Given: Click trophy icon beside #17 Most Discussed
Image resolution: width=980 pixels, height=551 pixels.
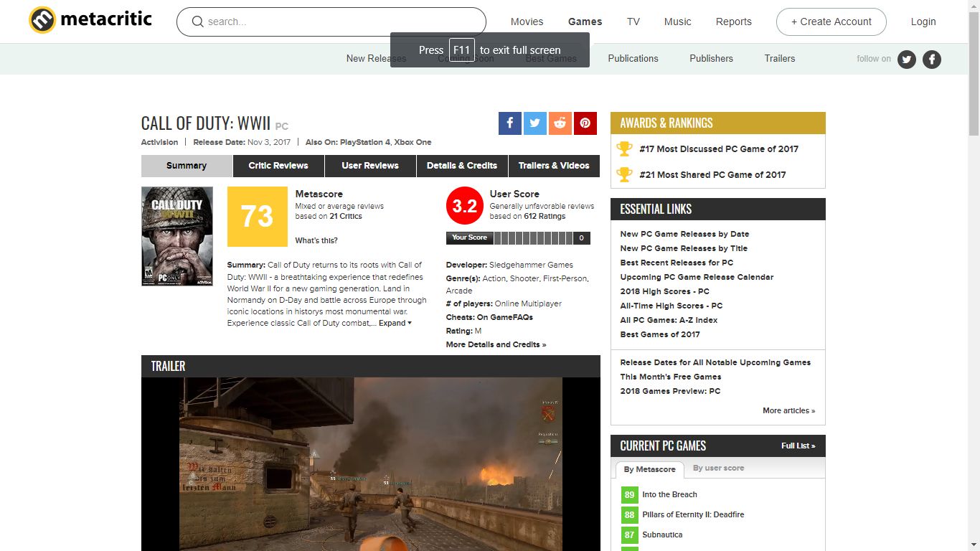Looking at the screenshot, I should pos(625,149).
